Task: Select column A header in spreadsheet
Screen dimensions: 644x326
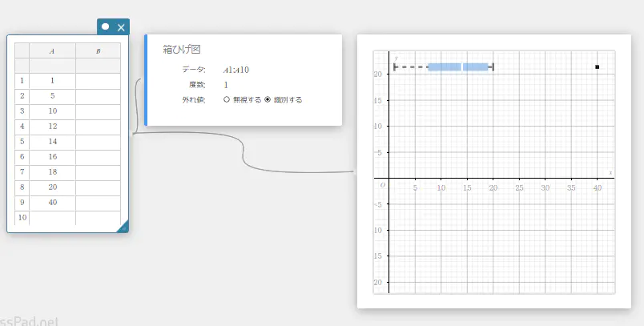Action: (x=52, y=50)
